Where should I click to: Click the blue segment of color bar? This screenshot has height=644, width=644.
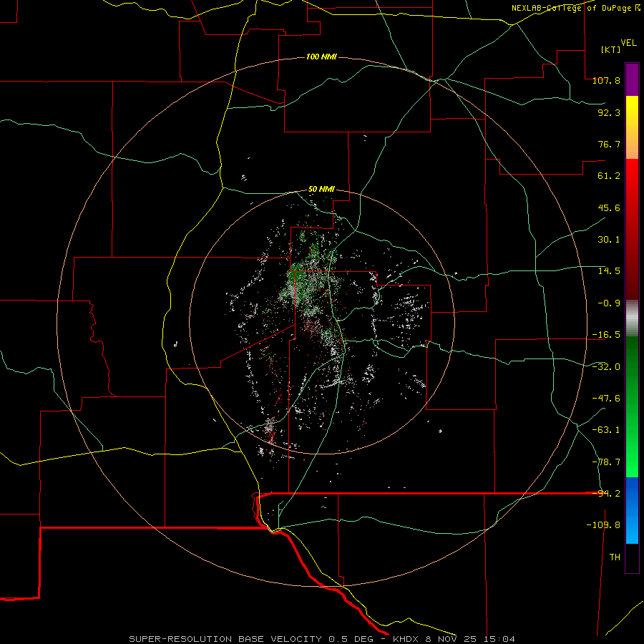tap(632, 510)
